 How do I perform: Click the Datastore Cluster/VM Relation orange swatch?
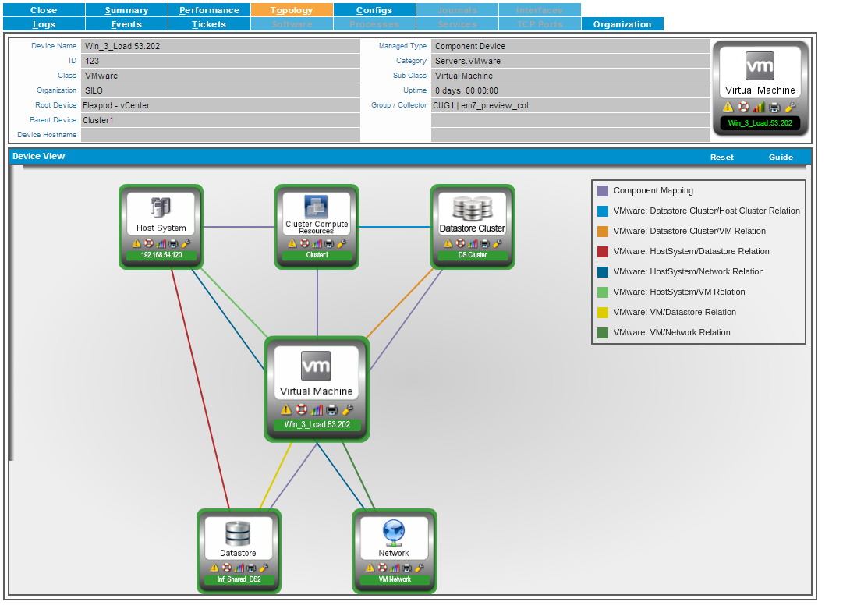(x=602, y=232)
